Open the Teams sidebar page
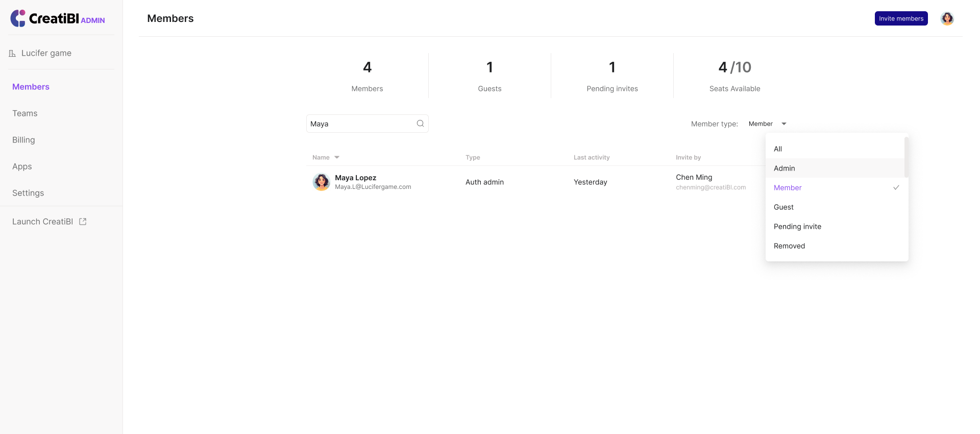Viewport: 980px width, 434px height. pyautogui.click(x=25, y=113)
